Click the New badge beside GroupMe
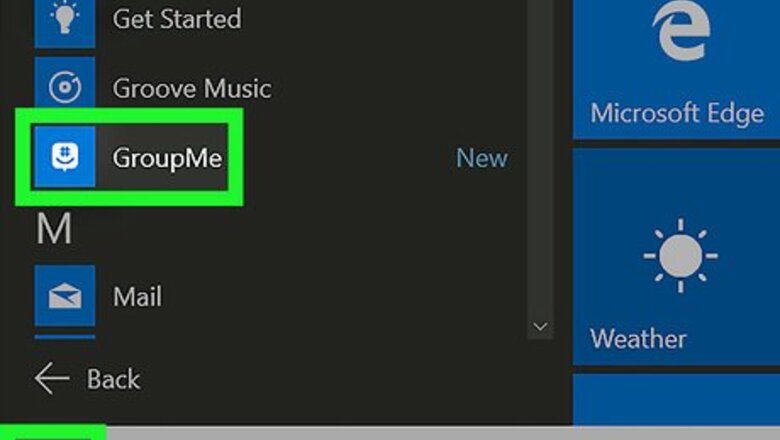The image size is (780, 440). click(x=481, y=158)
